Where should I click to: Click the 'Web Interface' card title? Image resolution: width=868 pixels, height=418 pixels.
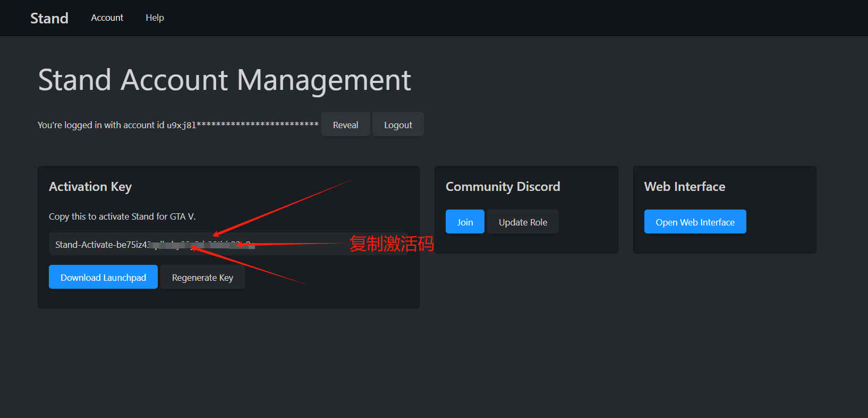(685, 187)
